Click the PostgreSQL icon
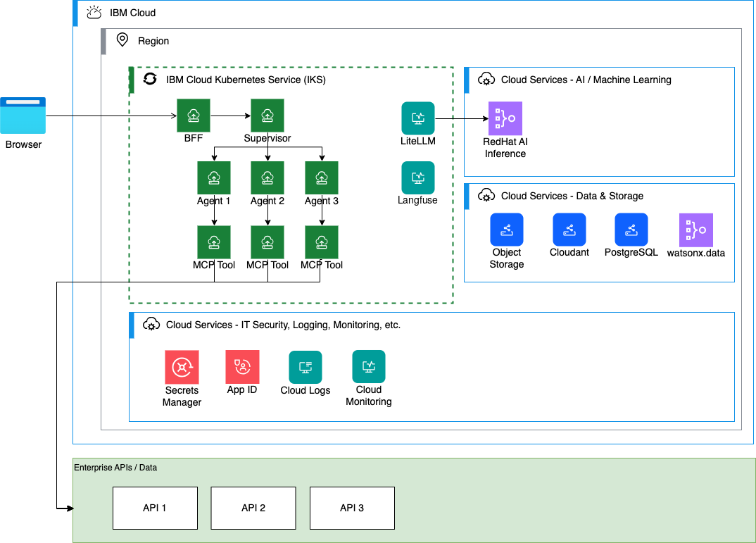The width and height of the screenshot is (756, 543). click(631, 230)
